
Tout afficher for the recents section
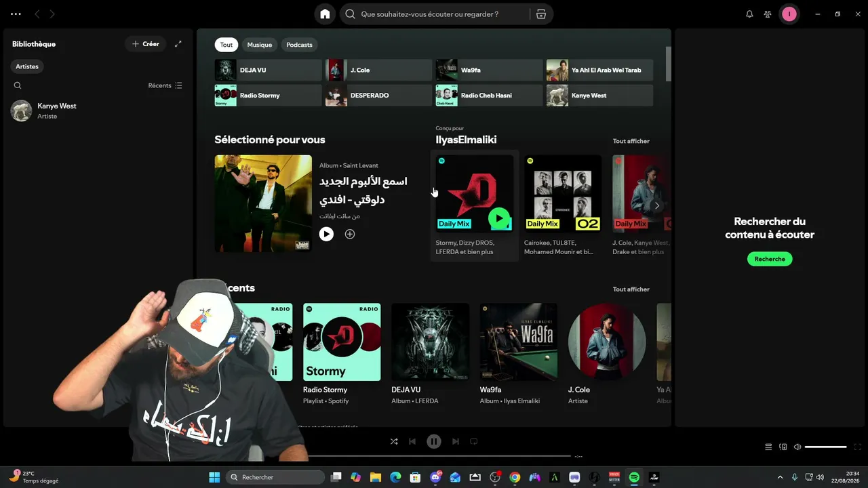(631, 289)
